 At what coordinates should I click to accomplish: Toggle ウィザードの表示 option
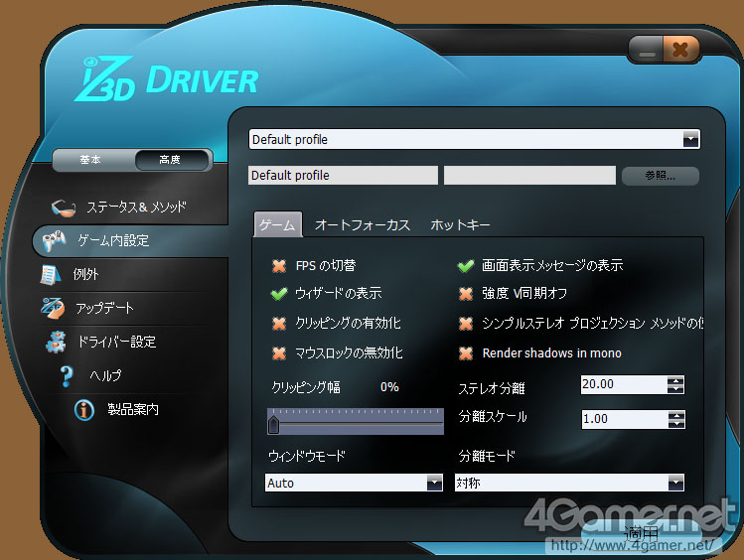(279, 294)
